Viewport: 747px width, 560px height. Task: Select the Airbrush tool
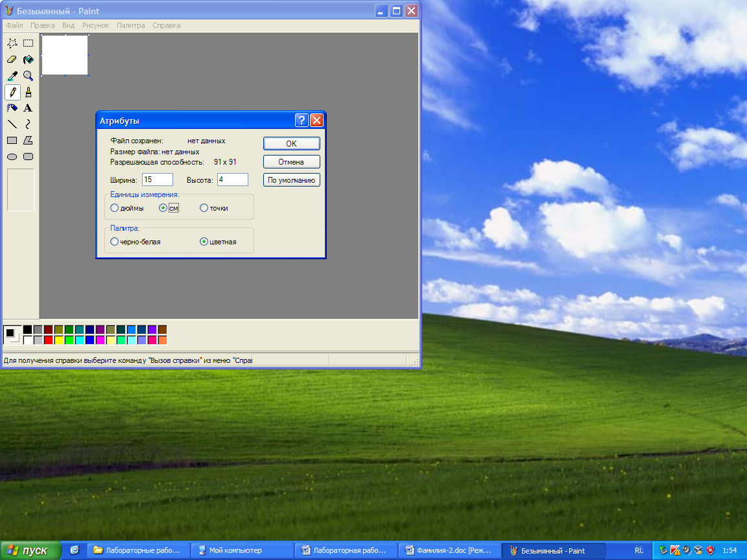tap(12, 108)
